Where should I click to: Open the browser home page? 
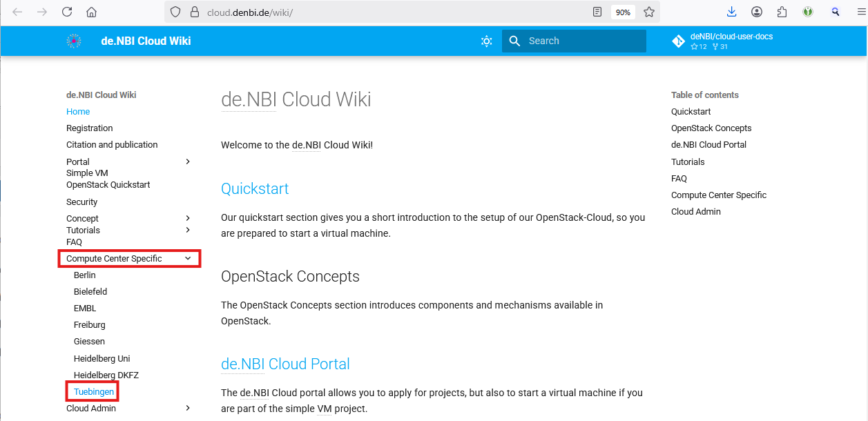tap(91, 12)
